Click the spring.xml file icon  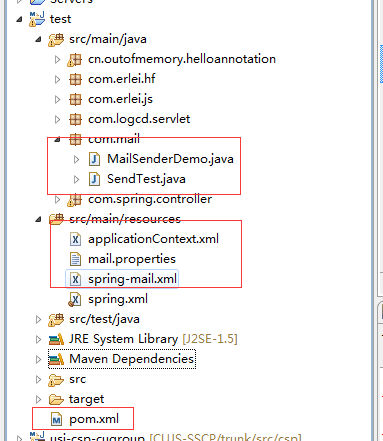[75, 299]
